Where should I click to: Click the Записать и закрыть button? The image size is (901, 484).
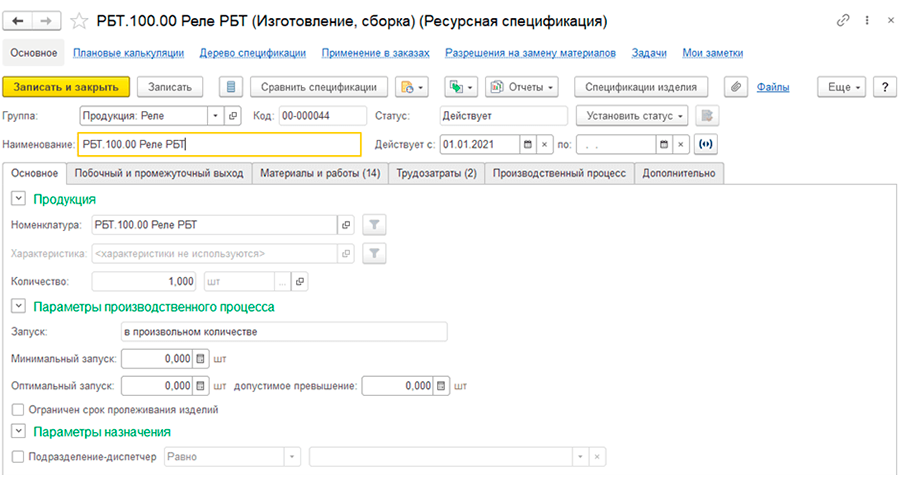[66, 87]
